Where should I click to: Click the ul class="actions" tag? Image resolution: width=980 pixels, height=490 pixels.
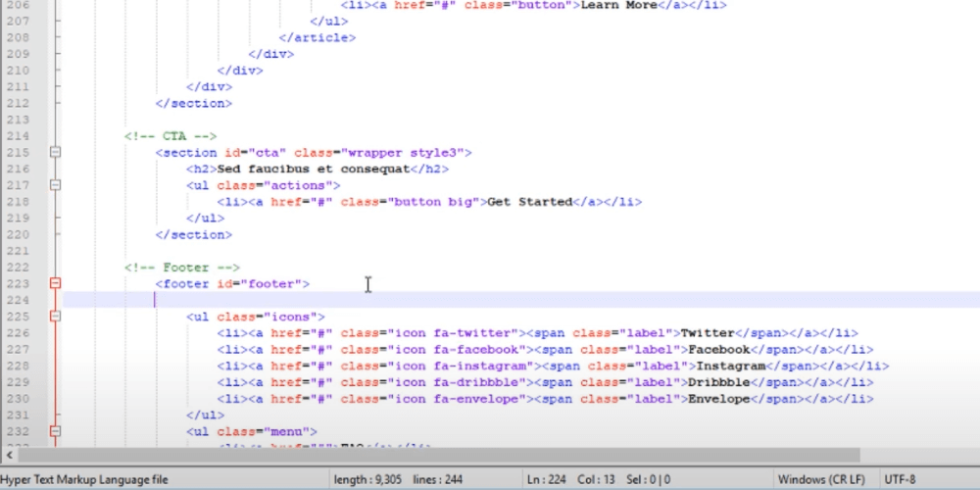coord(263,185)
